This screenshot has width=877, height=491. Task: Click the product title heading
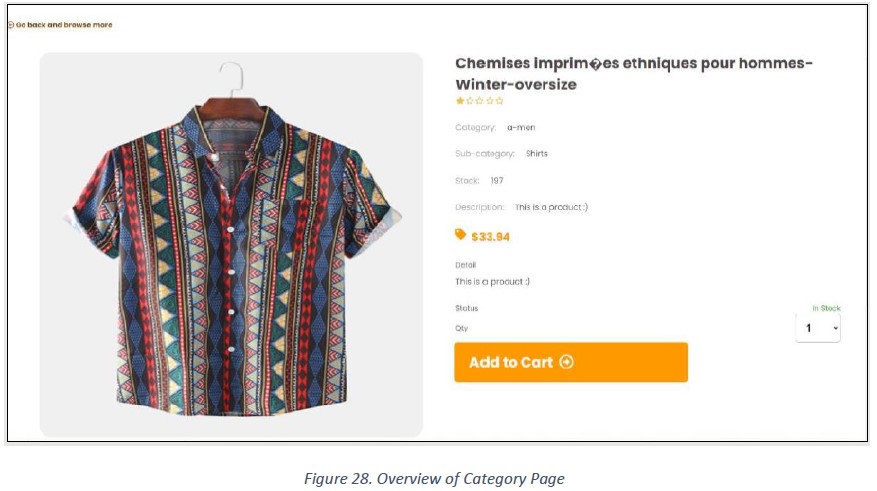634,74
